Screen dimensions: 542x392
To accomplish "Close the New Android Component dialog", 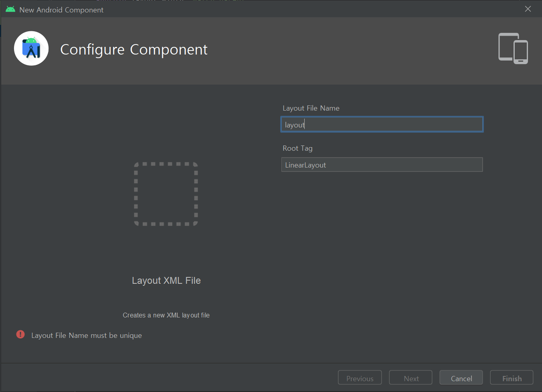I will pos(528,9).
